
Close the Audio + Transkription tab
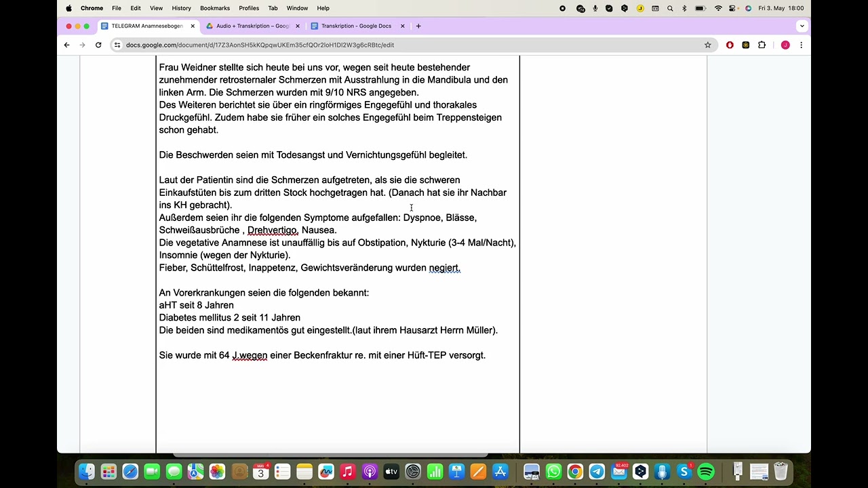click(x=298, y=26)
